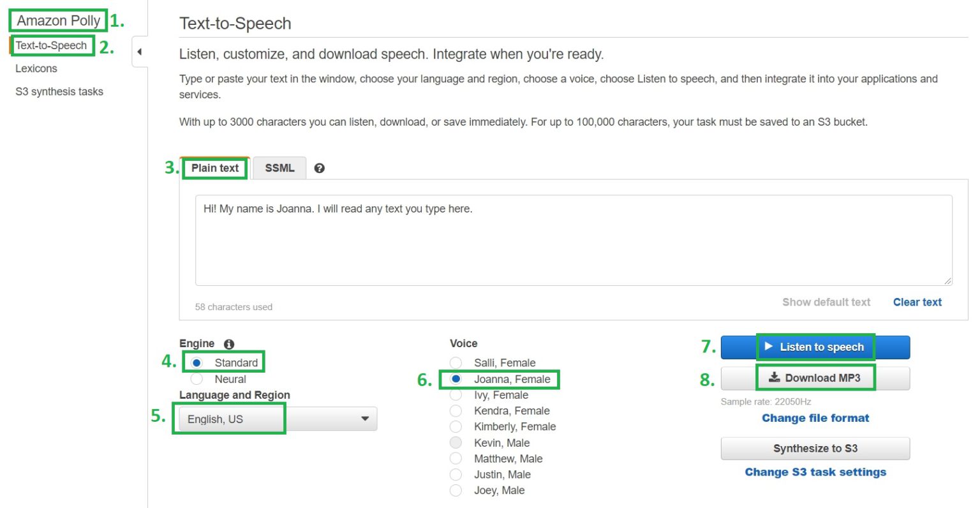980x508 pixels.
Task: Open S3 synthesis tasks in sidebar
Action: (59, 91)
